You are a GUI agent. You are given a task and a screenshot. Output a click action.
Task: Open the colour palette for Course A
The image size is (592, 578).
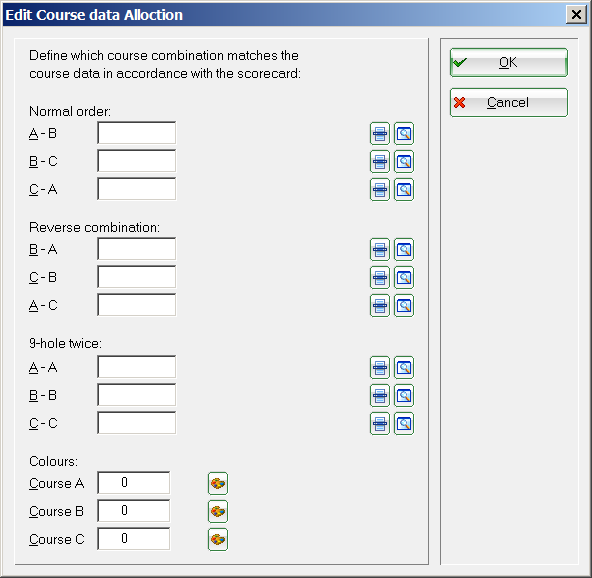click(218, 483)
